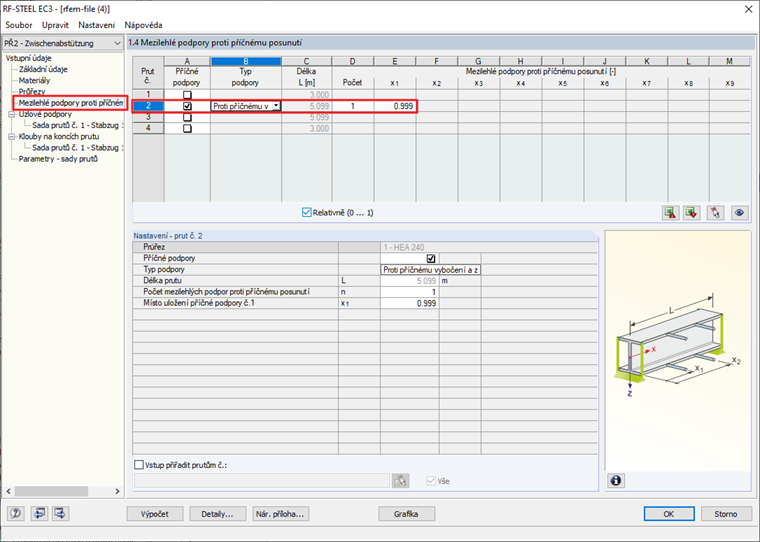Click the Počet cell with value 1 in row 2
Image resolution: width=760 pixels, height=542 pixels.
click(352, 106)
